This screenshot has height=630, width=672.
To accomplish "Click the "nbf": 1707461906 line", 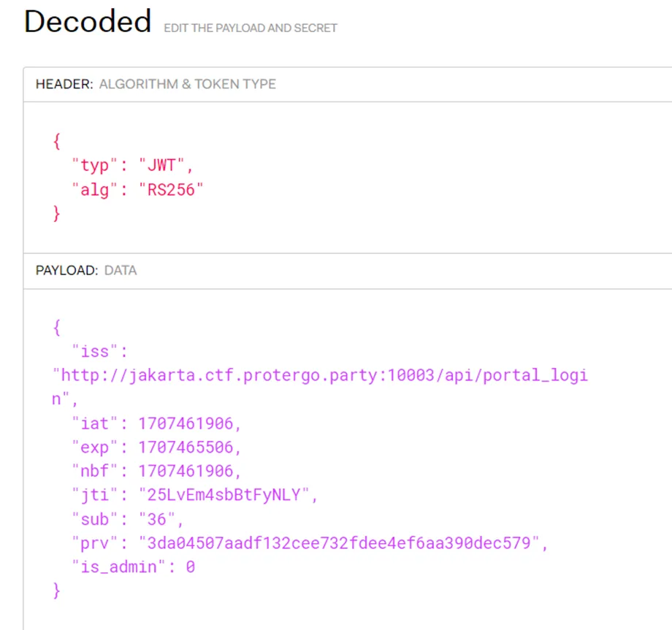I will coord(156,471).
